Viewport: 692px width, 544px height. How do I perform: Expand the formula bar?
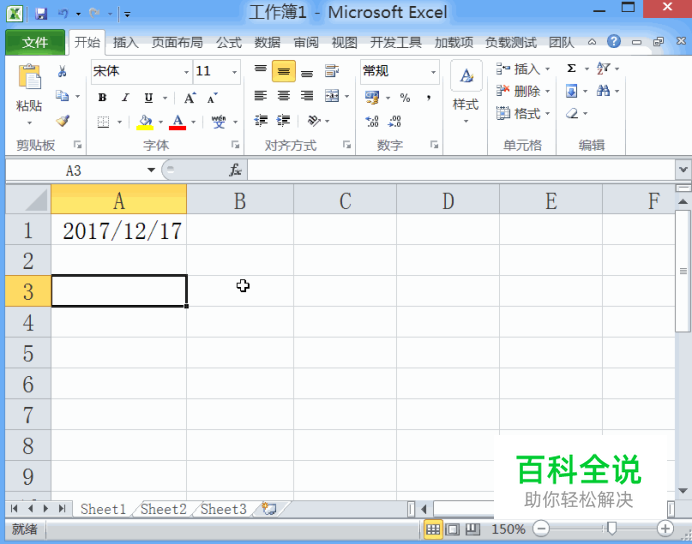point(683,169)
